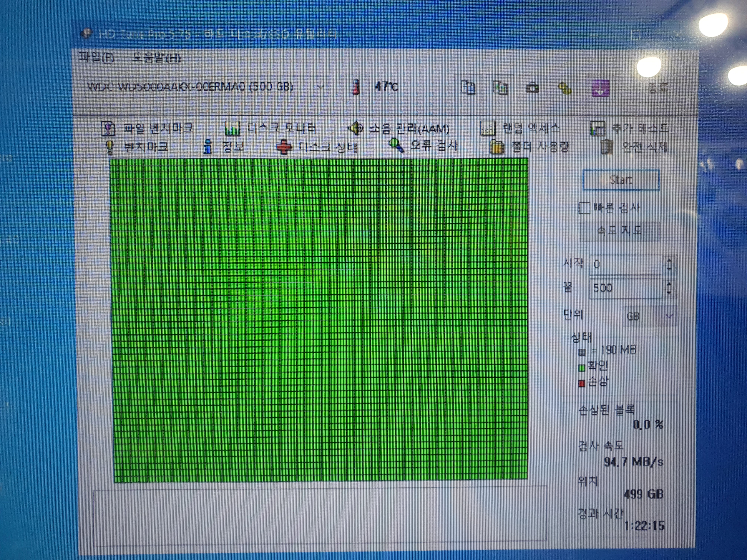Image resolution: width=747 pixels, height=560 pixels.
Task: Click the HD Tune Pro title bar icon
Action: tap(87, 33)
